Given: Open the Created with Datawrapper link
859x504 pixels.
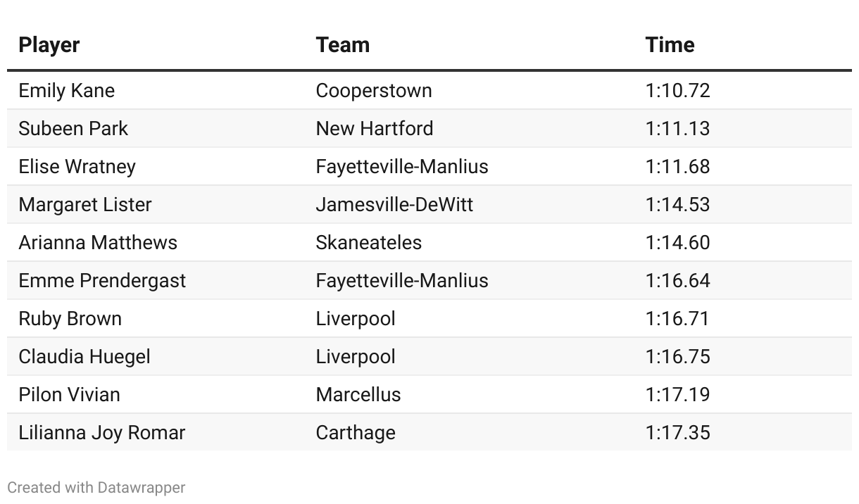Looking at the screenshot, I should pyautogui.click(x=96, y=487).
